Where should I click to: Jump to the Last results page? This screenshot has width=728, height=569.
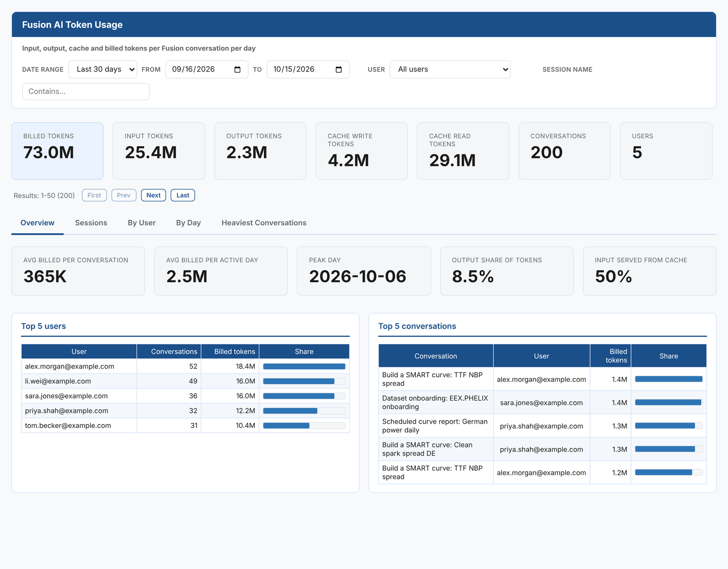click(x=183, y=195)
